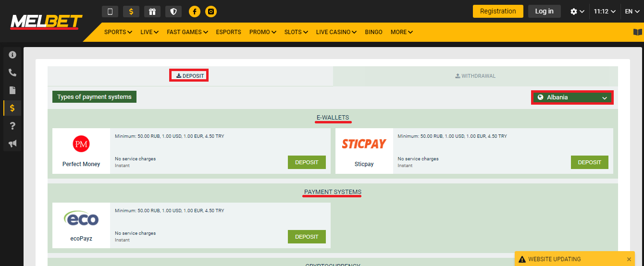Close the Website Updating notification
Screen dimensions: 644x266
coord(629,259)
